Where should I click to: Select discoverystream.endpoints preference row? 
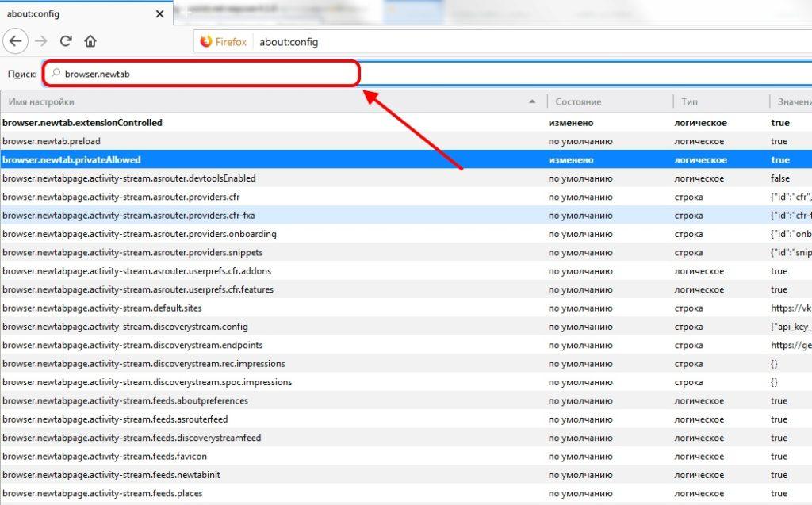click(406, 345)
